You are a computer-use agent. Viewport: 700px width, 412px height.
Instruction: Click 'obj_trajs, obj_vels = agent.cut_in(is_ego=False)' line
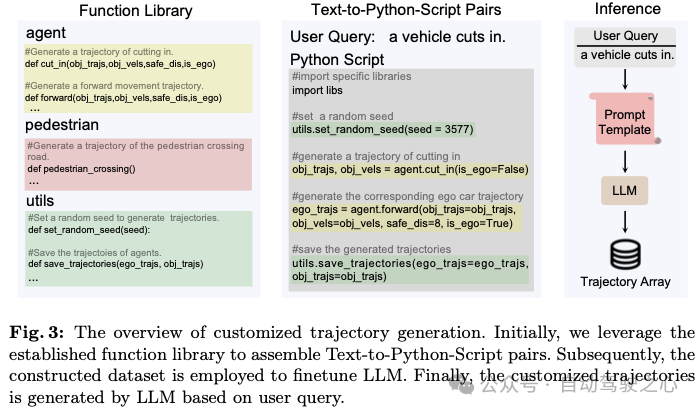[x=410, y=170]
